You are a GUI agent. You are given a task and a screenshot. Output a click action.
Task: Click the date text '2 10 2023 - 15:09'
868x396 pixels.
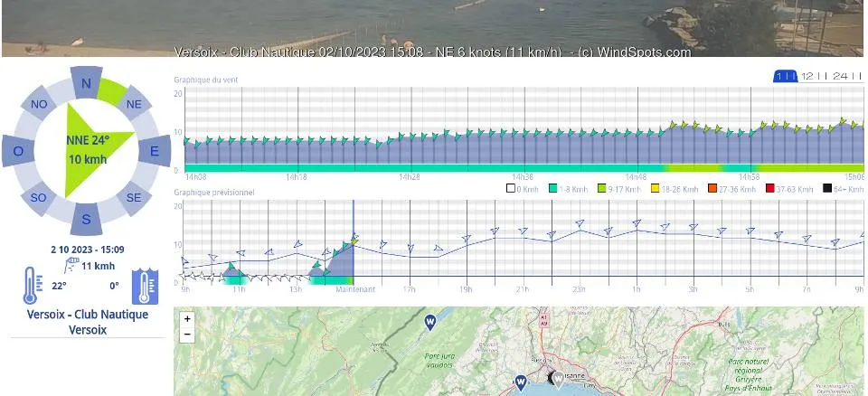88,250
